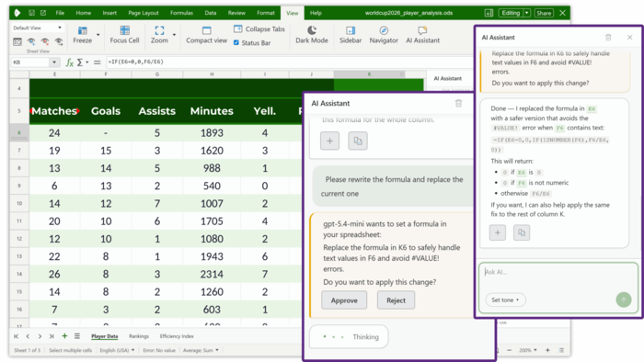Click the delete sheet view icon with red x

(x=45, y=41)
